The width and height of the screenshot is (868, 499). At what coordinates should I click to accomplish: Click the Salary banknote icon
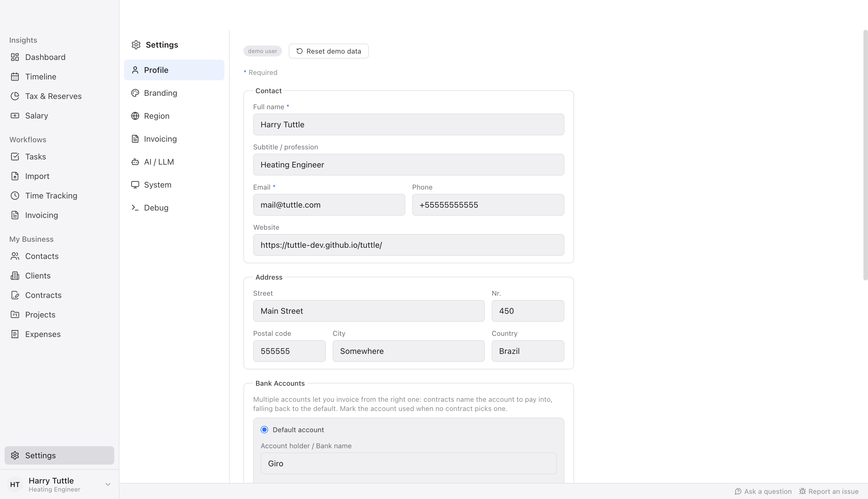pos(15,116)
